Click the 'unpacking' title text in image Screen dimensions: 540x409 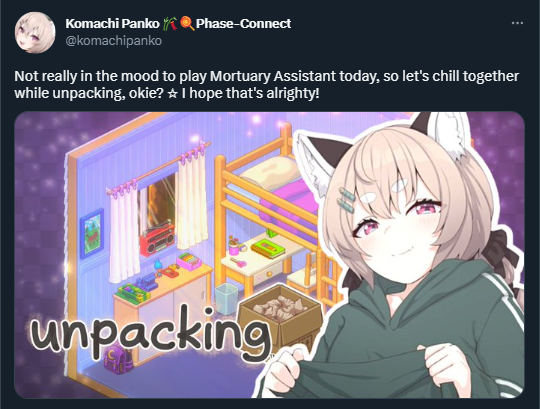click(x=150, y=330)
